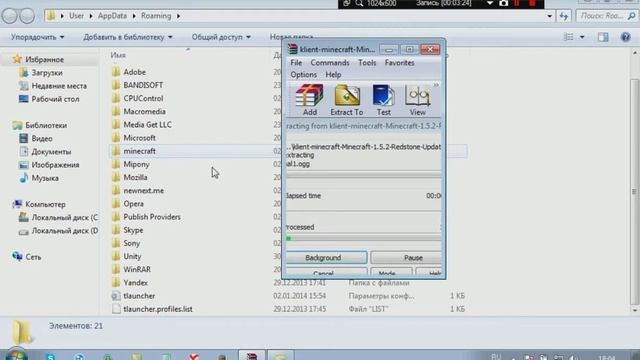The image size is (640, 360).
Task: Select the Sony folder
Action: (131, 243)
